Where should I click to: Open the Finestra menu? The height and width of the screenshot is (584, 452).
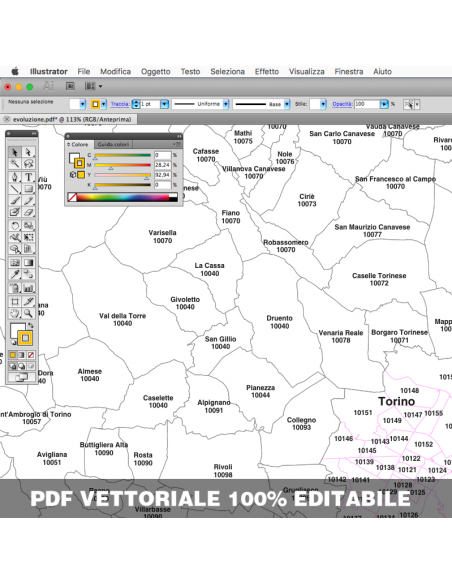point(349,72)
